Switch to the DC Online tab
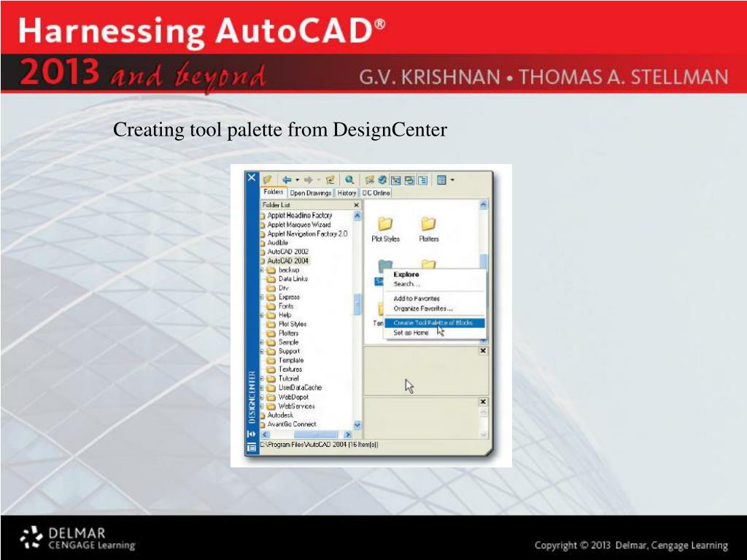 click(376, 192)
